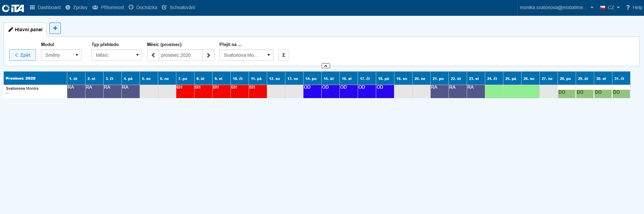Open the Schvalování menu item
The image size is (644, 214).
(179, 7)
